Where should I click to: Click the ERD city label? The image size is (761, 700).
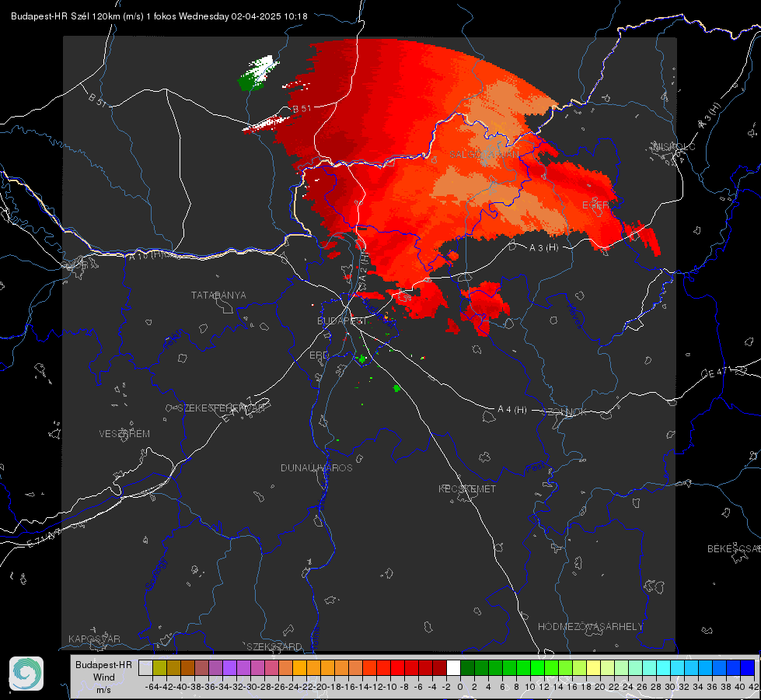point(319,355)
